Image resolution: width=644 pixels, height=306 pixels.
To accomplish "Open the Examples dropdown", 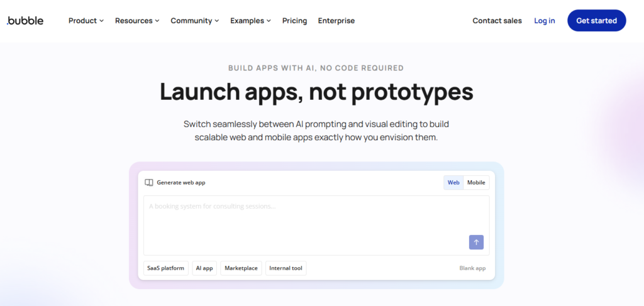I will tap(250, 21).
